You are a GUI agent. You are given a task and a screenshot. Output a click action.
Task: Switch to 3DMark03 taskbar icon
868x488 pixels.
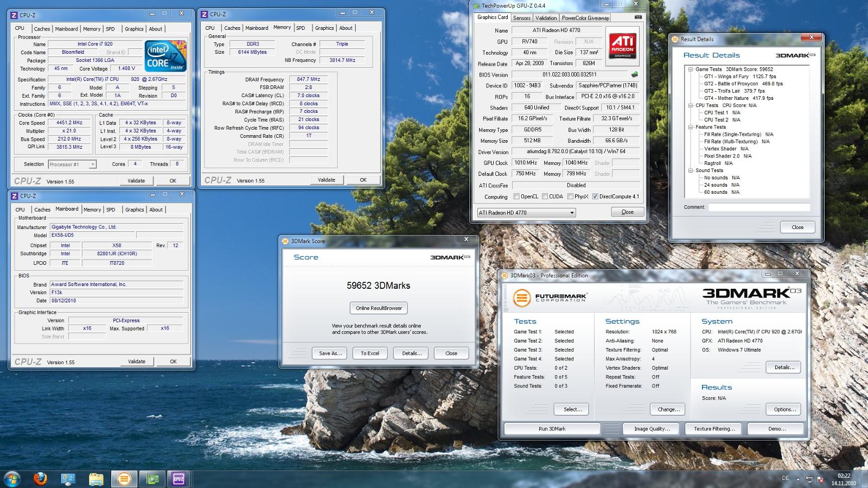[x=124, y=479]
